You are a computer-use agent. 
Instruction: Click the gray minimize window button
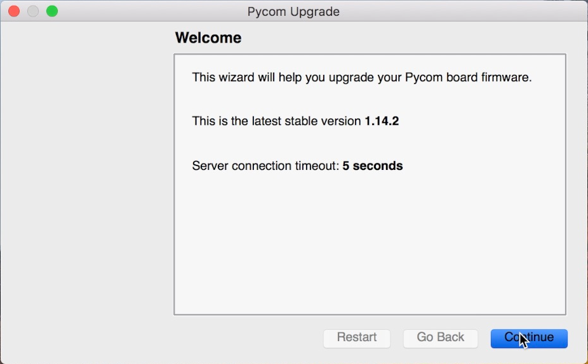33,11
